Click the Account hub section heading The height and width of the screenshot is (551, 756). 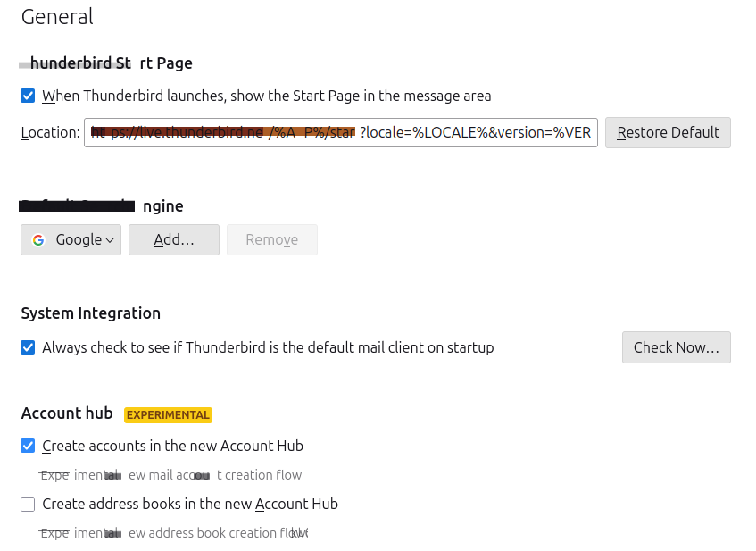click(67, 413)
